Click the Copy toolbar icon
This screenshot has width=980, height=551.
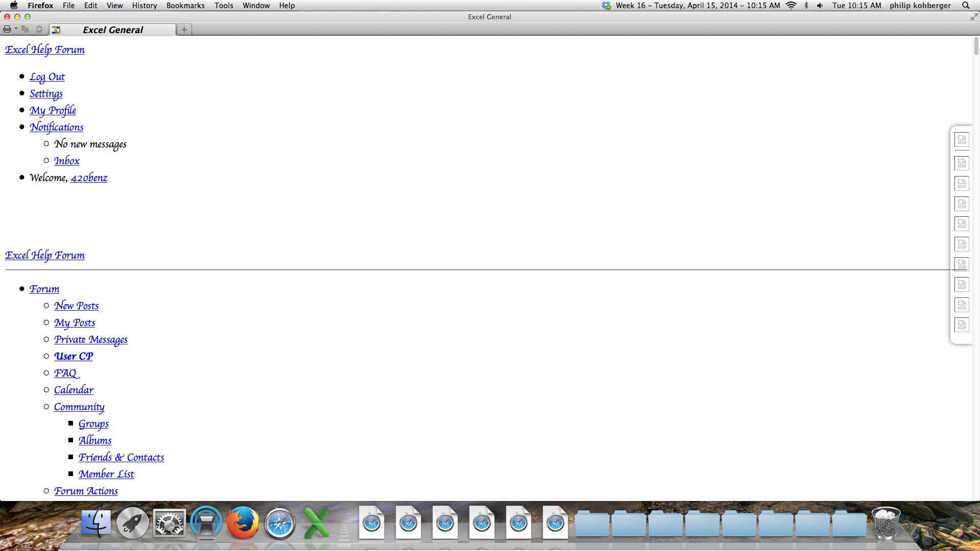[x=25, y=29]
